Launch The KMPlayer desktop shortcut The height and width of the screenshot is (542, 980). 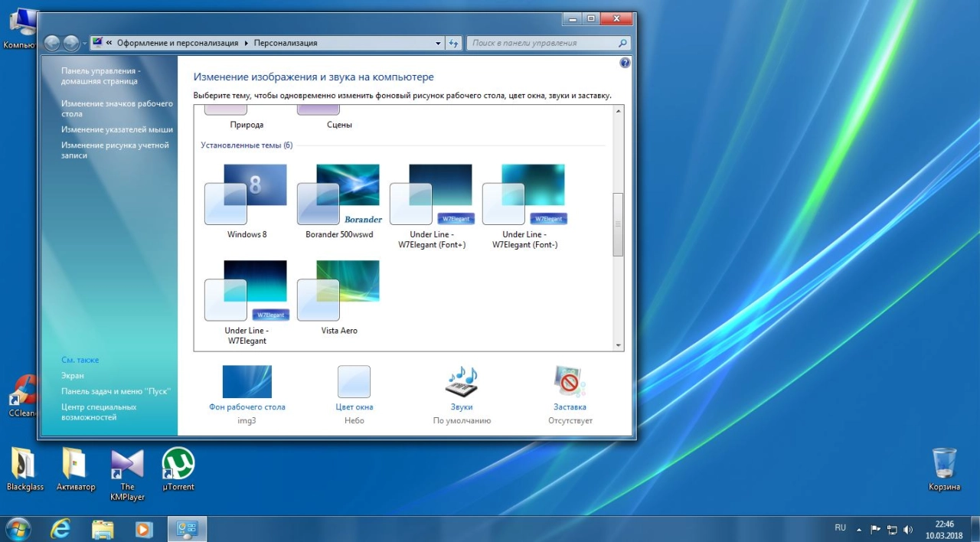127,475
